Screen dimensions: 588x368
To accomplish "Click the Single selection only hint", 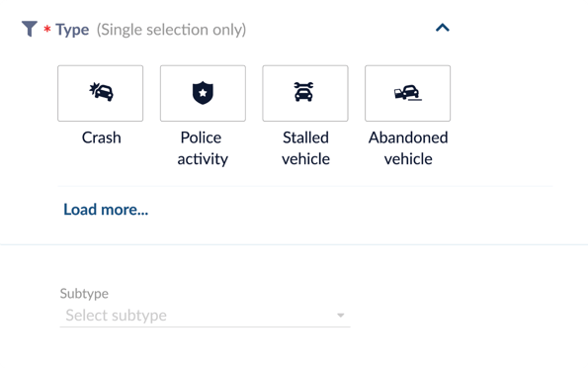I will point(171,30).
